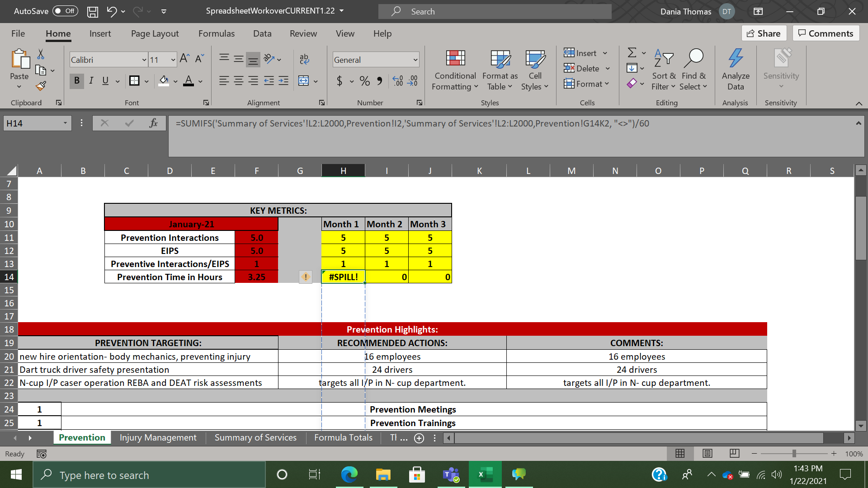Screen dimensions: 868x488
Task: Click the Paste button
Action: [x=19, y=69]
